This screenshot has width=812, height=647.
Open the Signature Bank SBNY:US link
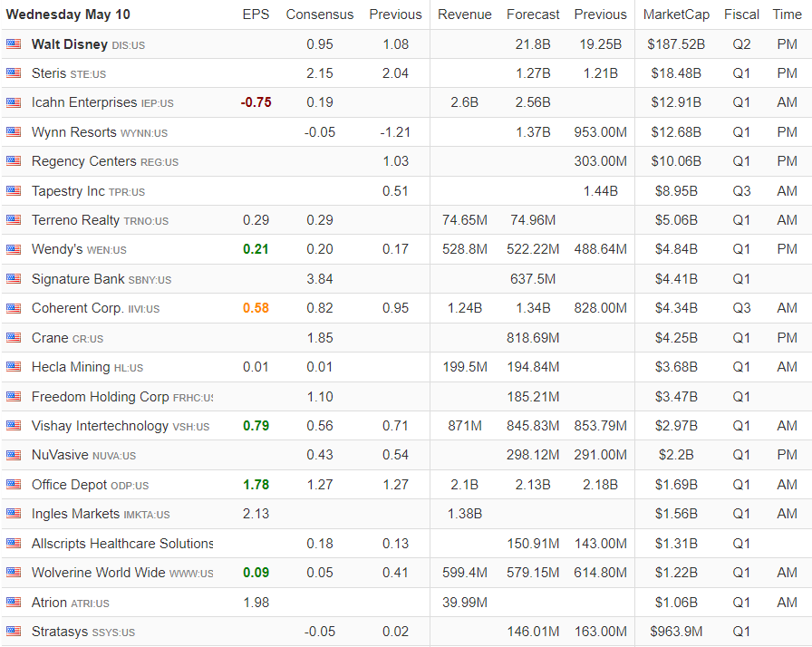pyautogui.click(x=101, y=279)
